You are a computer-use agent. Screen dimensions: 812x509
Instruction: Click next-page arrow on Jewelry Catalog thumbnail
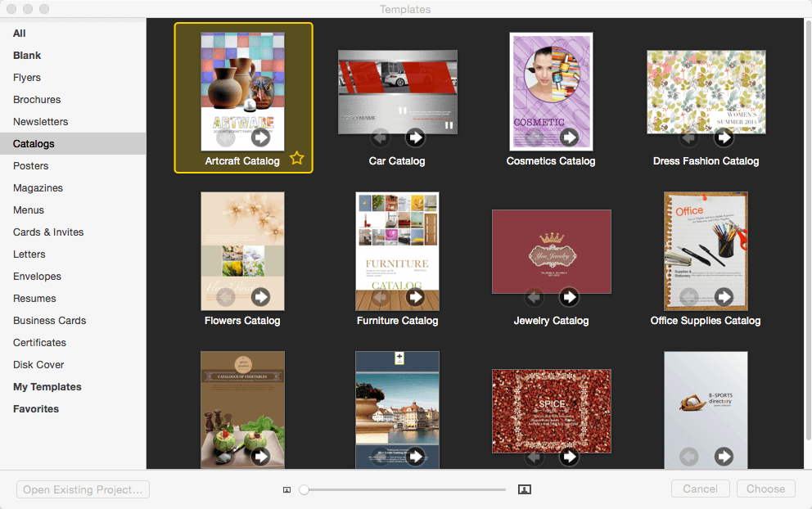[x=569, y=297]
